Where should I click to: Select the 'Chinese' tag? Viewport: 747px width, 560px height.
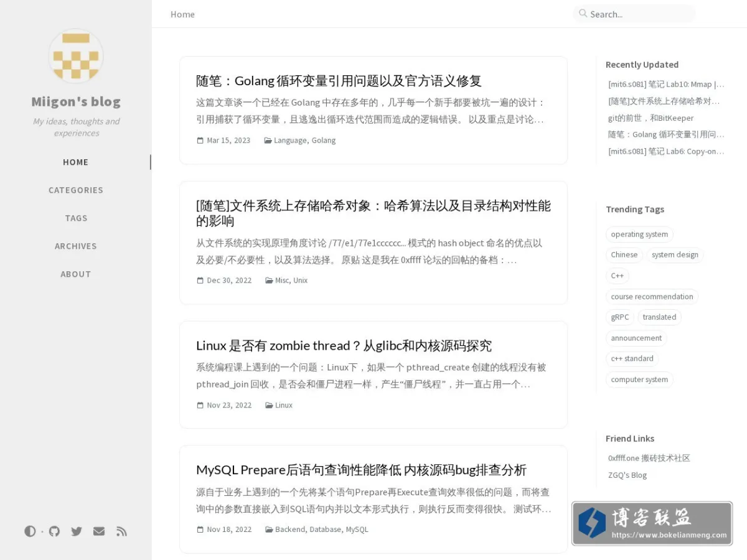(624, 255)
